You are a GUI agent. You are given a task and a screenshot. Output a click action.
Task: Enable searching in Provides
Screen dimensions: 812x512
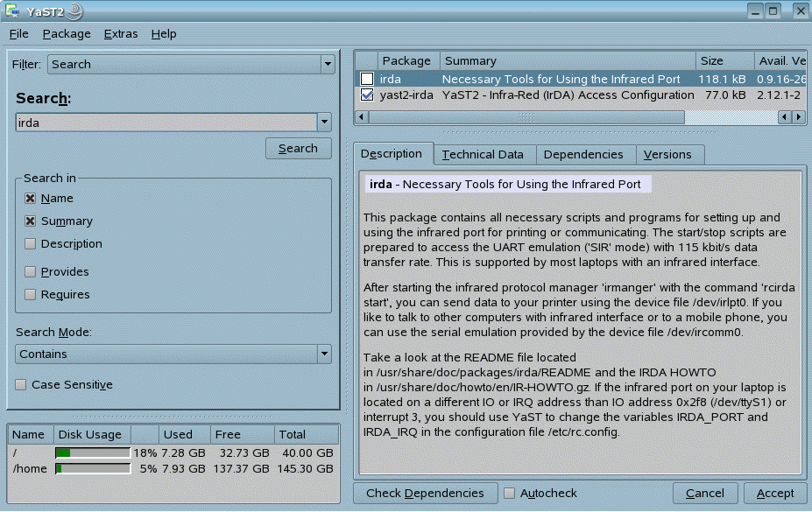point(30,271)
